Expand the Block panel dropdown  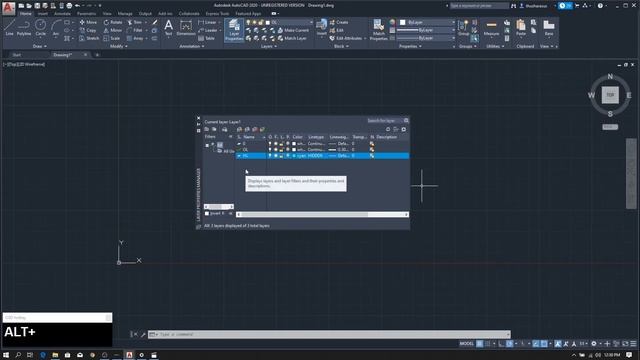341,46
